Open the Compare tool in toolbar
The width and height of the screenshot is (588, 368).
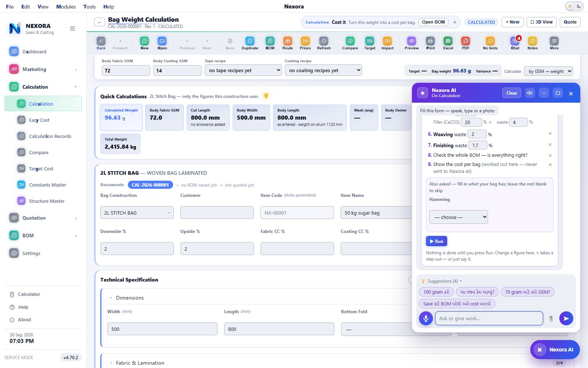(350, 43)
